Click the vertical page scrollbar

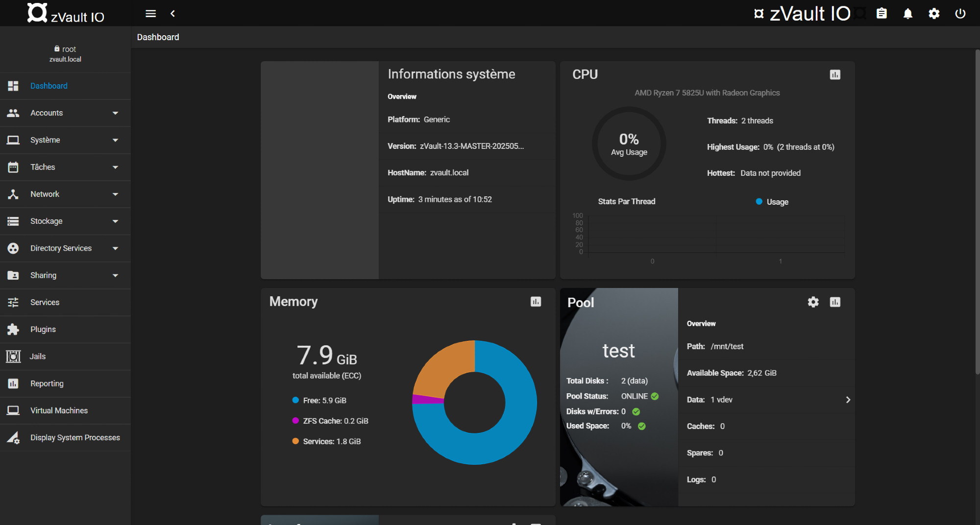coord(977,212)
